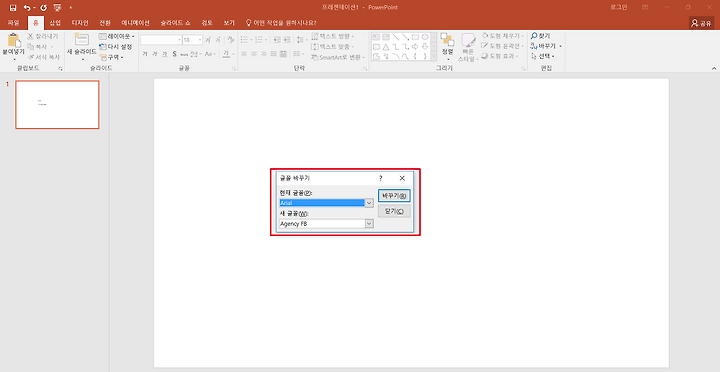This screenshot has width=720, height=372.
Task: Switch to the 검토 (Review) tab
Action: point(207,23)
